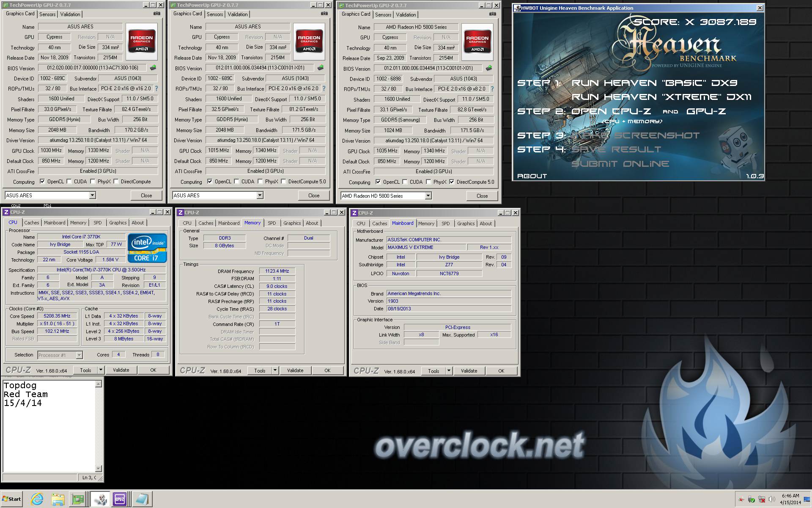This screenshot has height=508, width=812.
Task: Toggle checked DirectCompute 5.0 in third GPU-Z window
Action: pos(452,182)
